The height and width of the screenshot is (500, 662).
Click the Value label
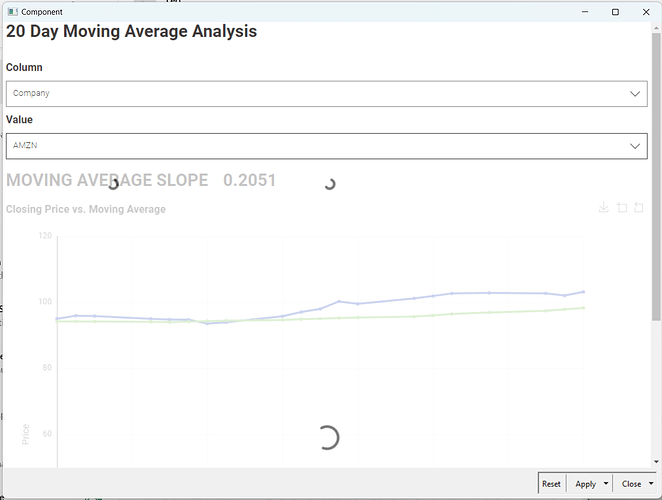[x=19, y=120]
